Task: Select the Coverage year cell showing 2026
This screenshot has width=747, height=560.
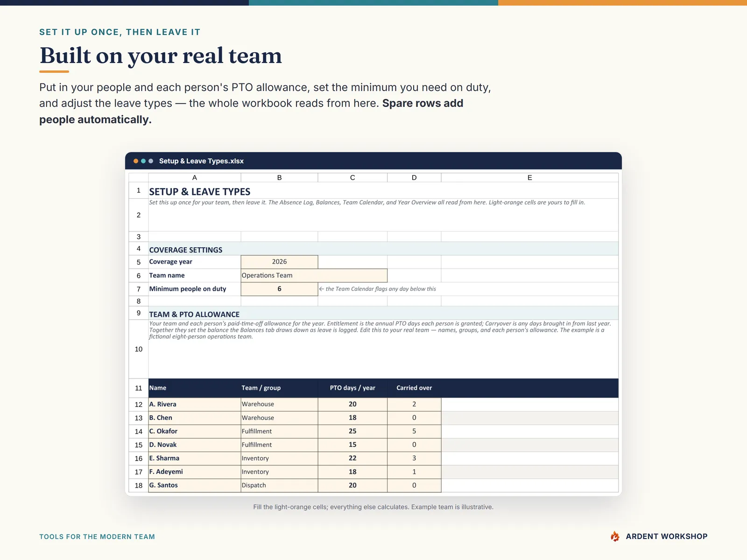Action: (279, 262)
